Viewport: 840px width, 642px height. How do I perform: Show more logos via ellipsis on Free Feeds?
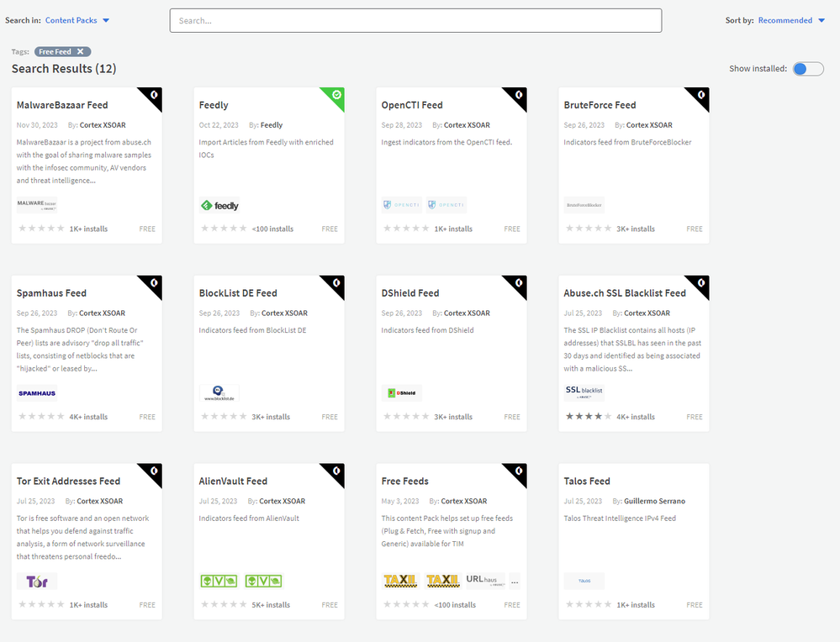(515, 581)
